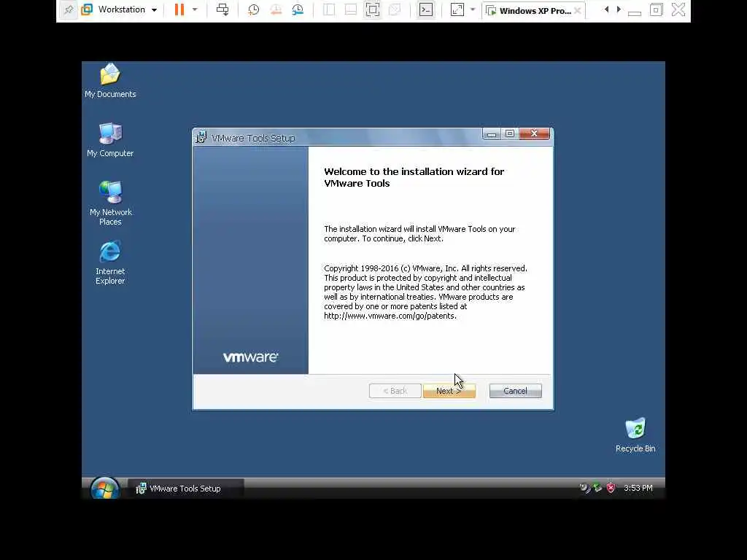This screenshot has height=560, width=747.
Task: Click the 3:53 PM clock
Action: click(x=638, y=488)
